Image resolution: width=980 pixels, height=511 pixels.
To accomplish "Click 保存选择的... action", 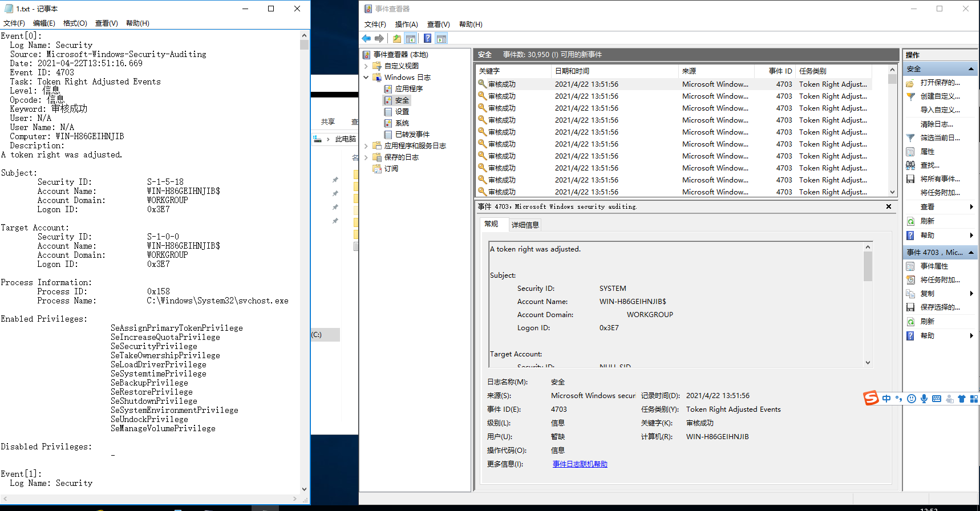I will pyautogui.click(x=940, y=307).
